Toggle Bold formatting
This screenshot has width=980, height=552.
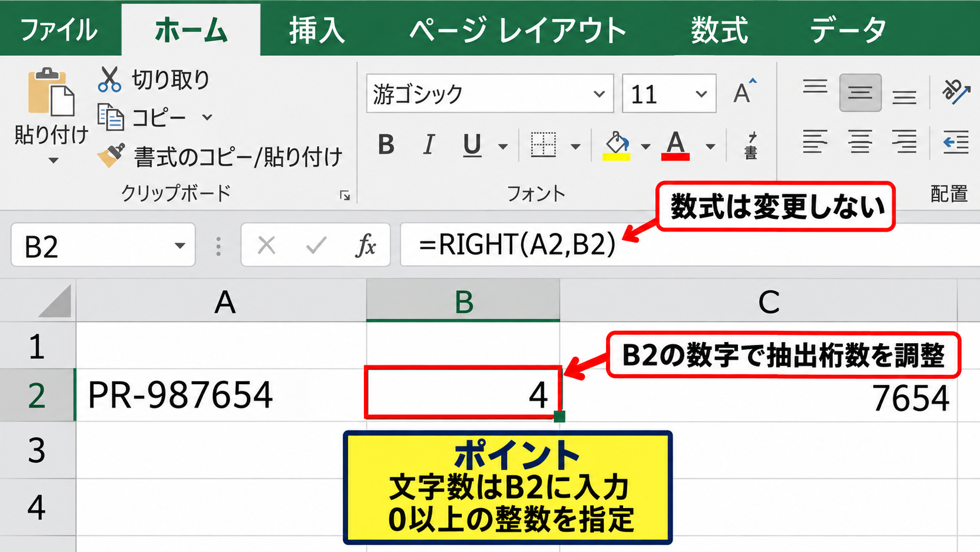tap(386, 145)
